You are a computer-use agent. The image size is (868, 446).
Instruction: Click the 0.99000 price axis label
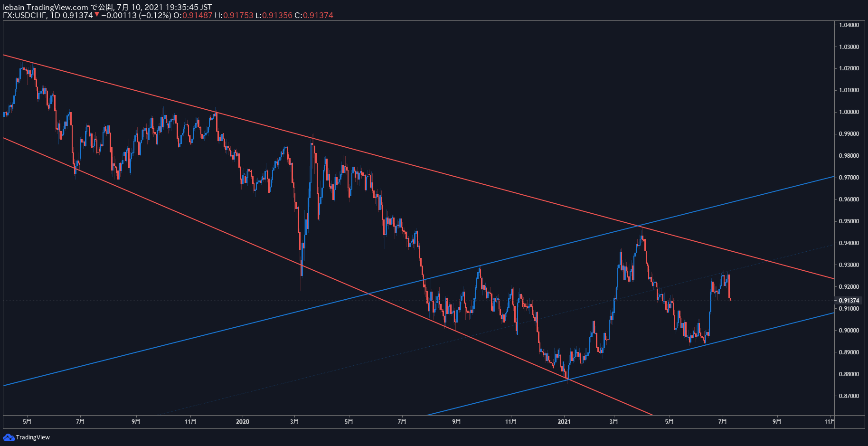click(x=849, y=134)
